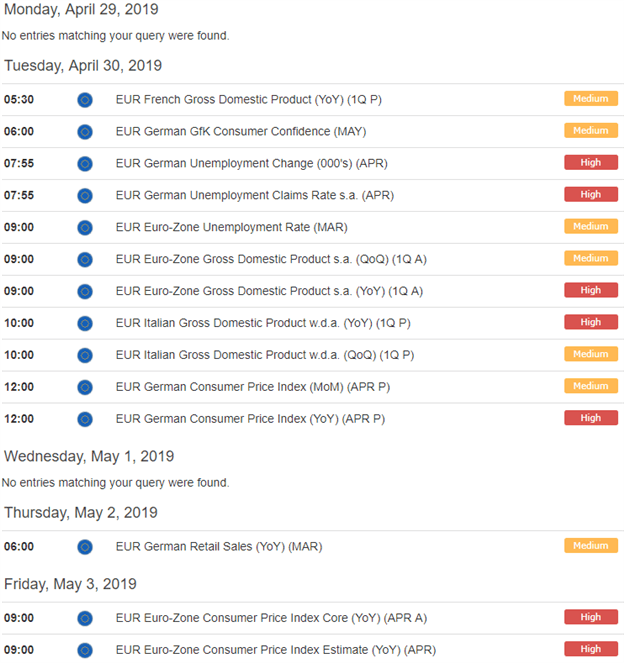Open German Consumer Price Index (YoY) (APR P) event

pyautogui.click(x=250, y=419)
